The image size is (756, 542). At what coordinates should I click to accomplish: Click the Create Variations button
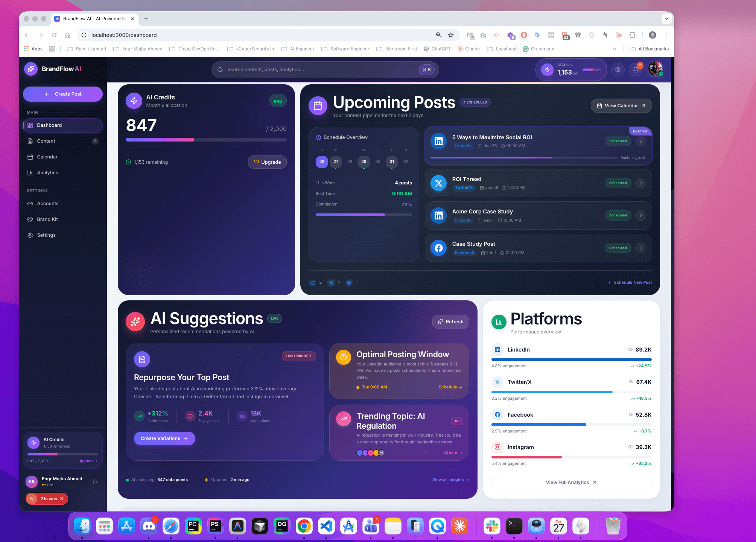(164, 438)
